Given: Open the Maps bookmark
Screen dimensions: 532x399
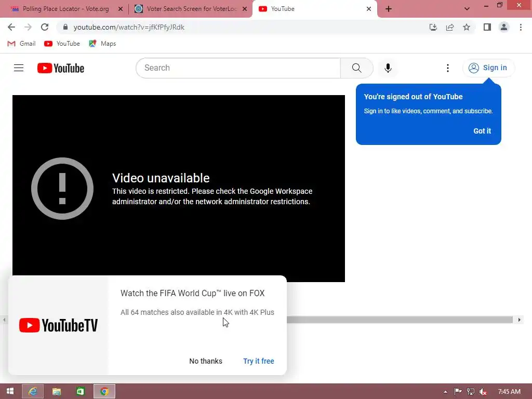Looking at the screenshot, I should (102, 44).
